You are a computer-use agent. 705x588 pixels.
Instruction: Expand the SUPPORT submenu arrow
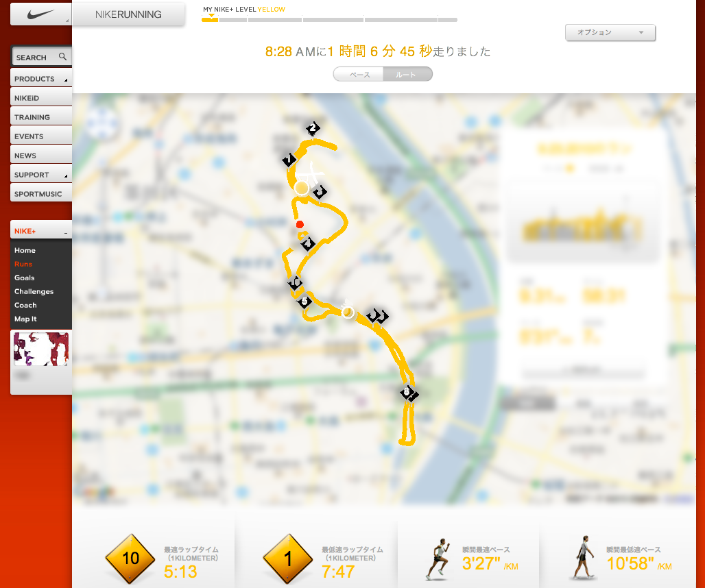coord(66,176)
